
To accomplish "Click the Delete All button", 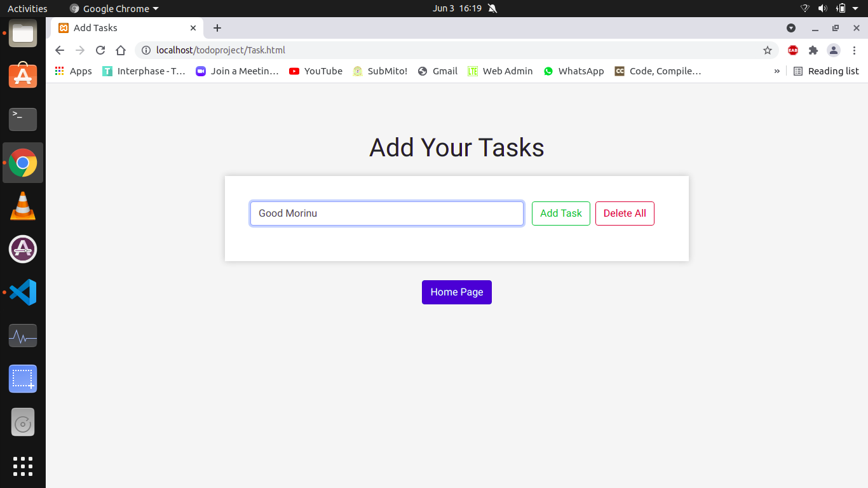I will (625, 213).
